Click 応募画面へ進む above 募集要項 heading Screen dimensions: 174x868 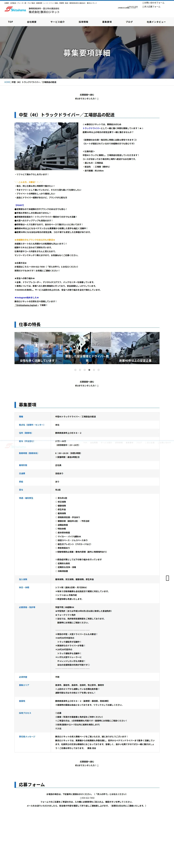(x=87, y=384)
